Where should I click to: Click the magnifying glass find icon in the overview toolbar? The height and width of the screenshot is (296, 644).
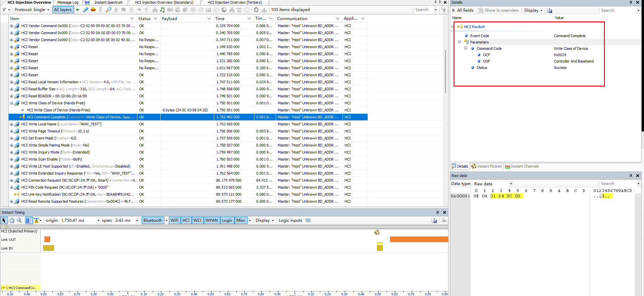(108, 10)
